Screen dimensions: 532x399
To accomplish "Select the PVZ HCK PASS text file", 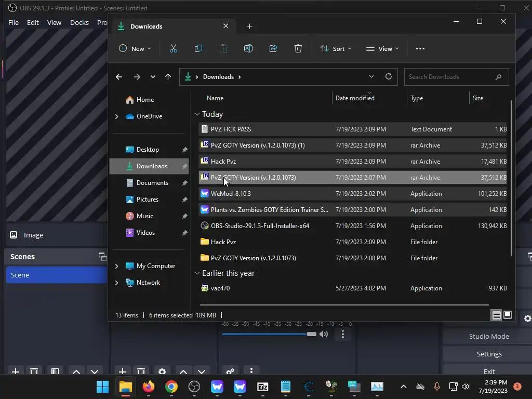I will point(353,129).
